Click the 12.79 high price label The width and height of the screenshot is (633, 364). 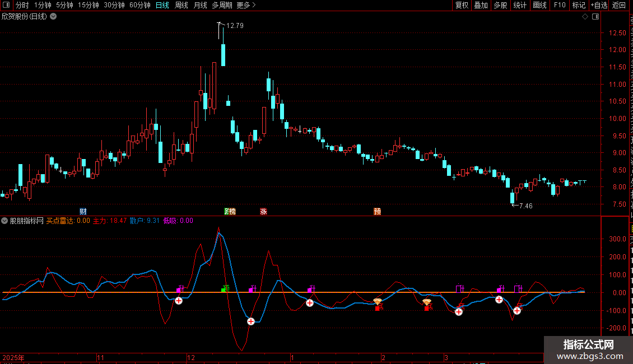(x=235, y=26)
